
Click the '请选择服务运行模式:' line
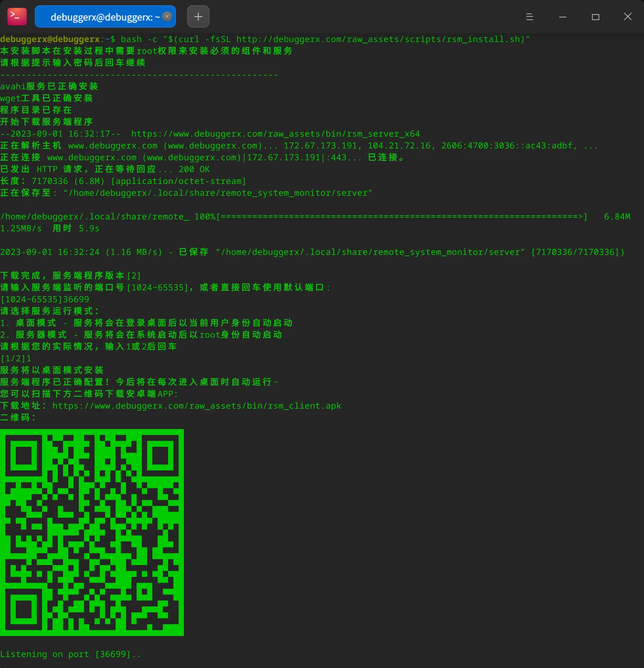click(49, 311)
